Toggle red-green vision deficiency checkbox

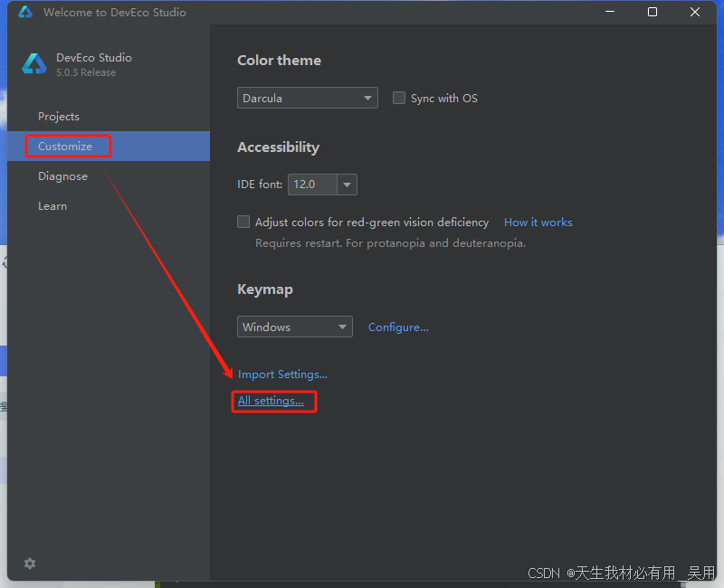click(x=243, y=222)
